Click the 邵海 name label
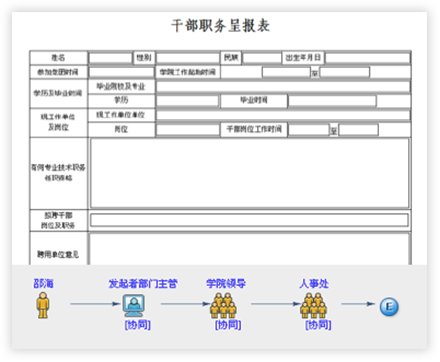 tap(43, 284)
